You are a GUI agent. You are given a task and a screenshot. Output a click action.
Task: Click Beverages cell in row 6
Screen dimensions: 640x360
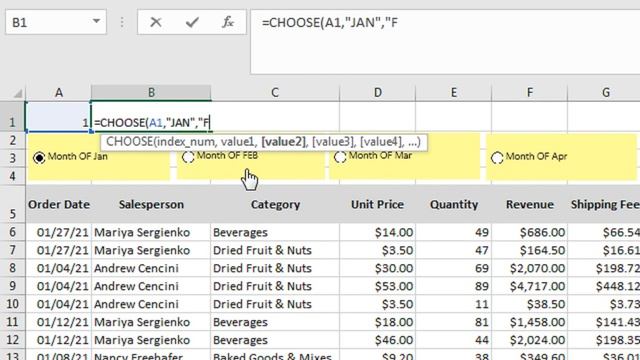pyautogui.click(x=275, y=232)
